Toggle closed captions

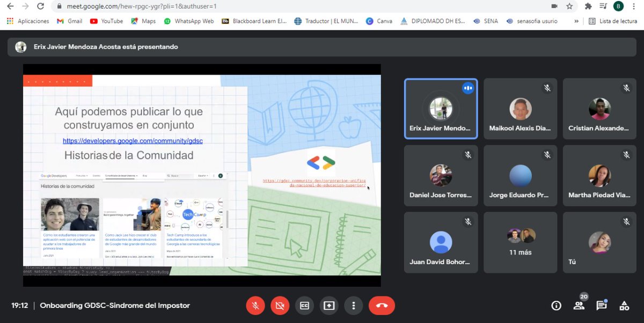(304, 305)
